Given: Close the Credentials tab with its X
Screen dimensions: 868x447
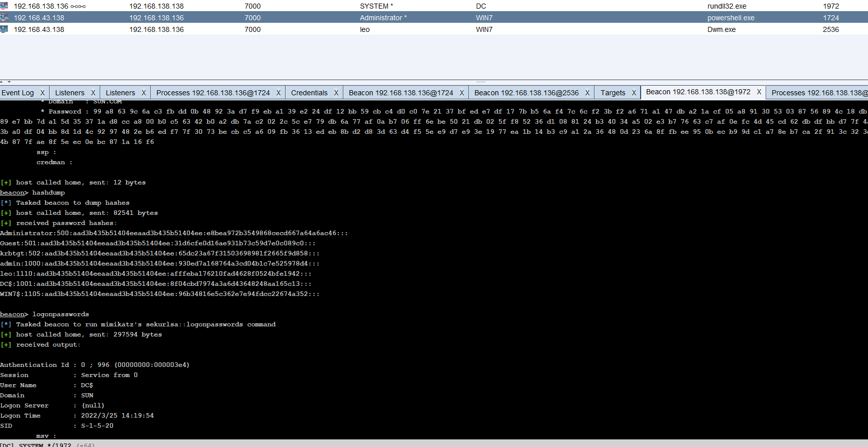Looking at the screenshot, I should click(x=336, y=93).
